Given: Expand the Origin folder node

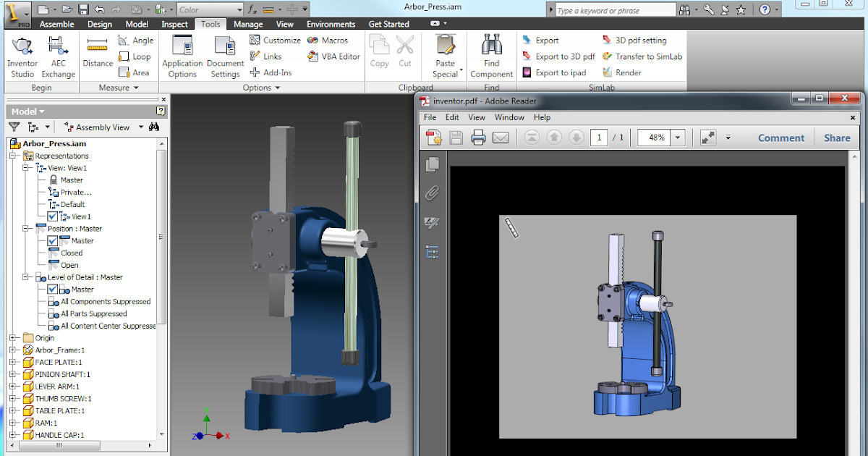Looking at the screenshot, I should pos(13,338).
